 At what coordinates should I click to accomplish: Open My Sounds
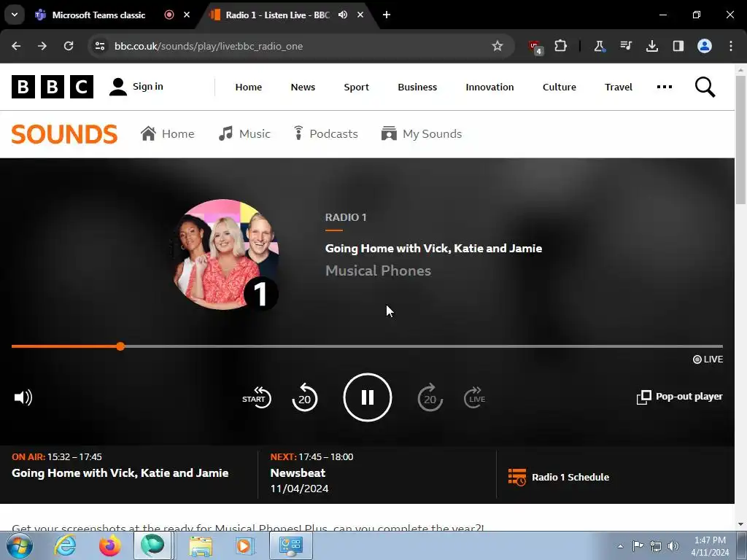[x=422, y=134]
